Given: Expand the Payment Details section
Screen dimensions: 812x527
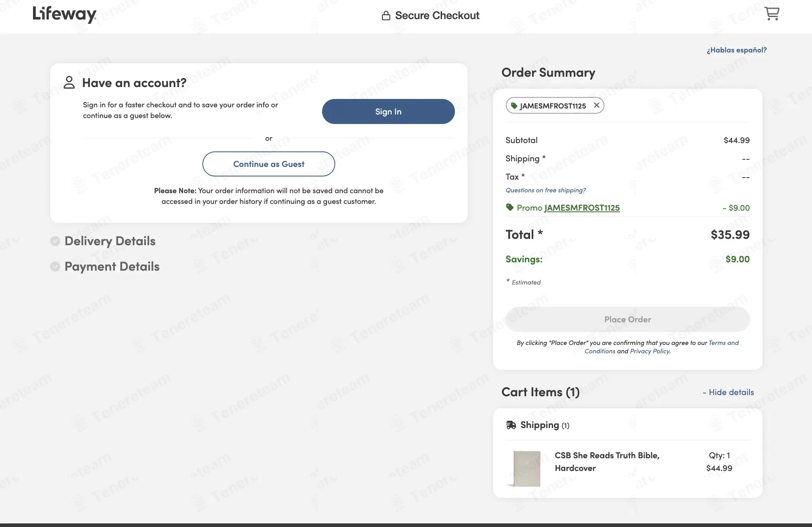Looking at the screenshot, I should 112,266.
